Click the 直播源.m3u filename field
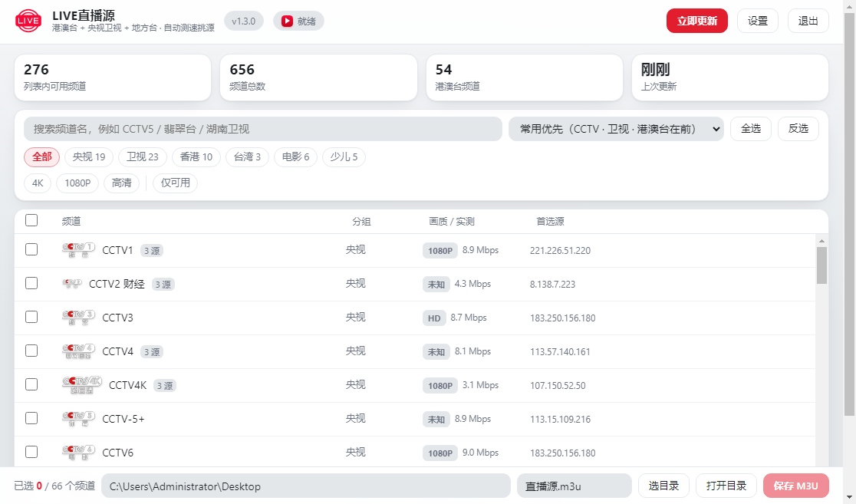Image resolution: width=856 pixels, height=504 pixels. [x=575, y=486]
